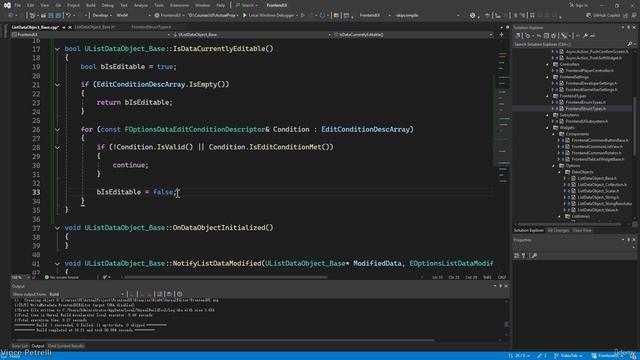
Task: Click the feedback icon at toolbar far right
Action: coord(634,16)
